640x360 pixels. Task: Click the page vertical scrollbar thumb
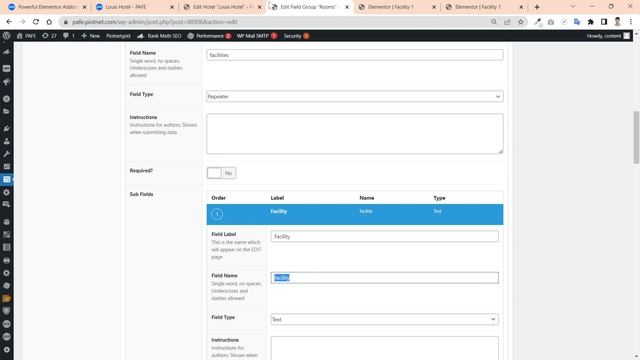tap(636, 137)
